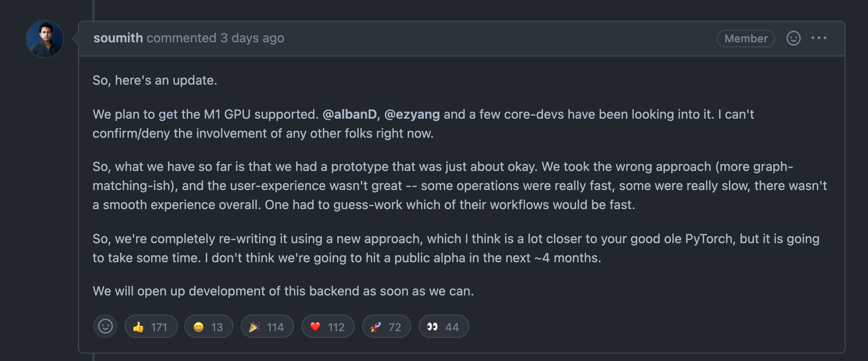The image size is (868, 361).
Task: Open the @albanD mention link
Action: (x=349, y=115)
